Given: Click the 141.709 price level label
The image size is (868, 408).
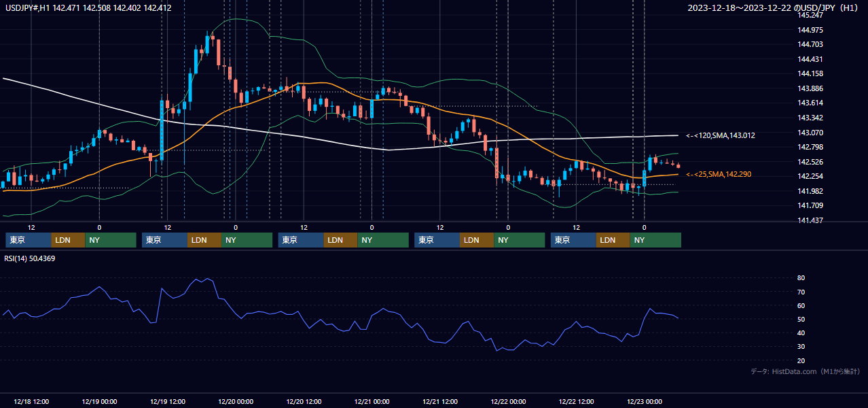Looking at the screenshot, I should point(810,205).
